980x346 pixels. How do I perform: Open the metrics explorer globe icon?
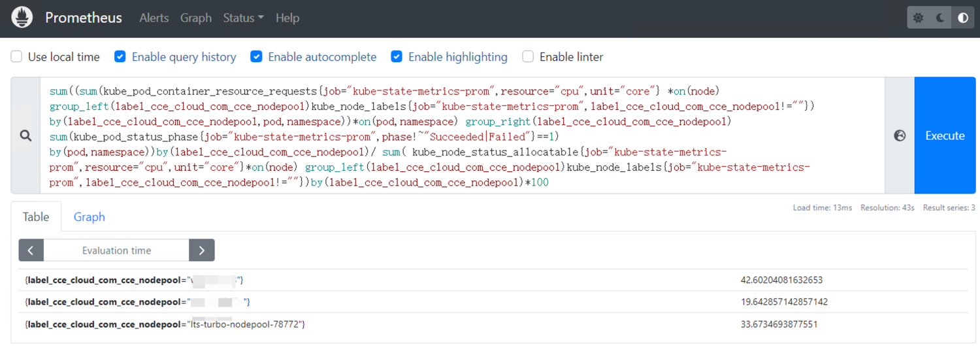tap(900, 135)
